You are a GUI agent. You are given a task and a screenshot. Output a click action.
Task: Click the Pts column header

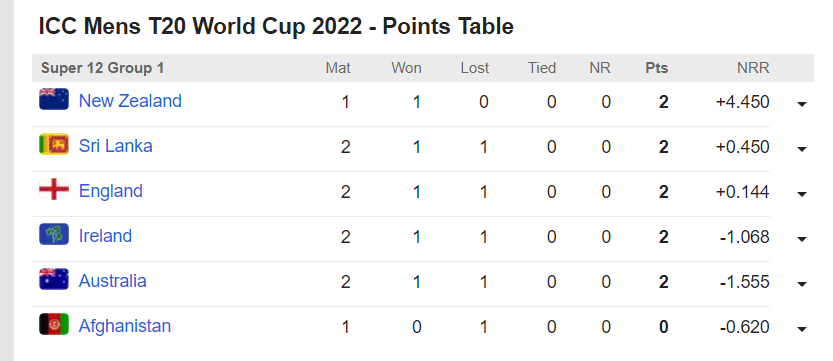(x=657, y=68)
